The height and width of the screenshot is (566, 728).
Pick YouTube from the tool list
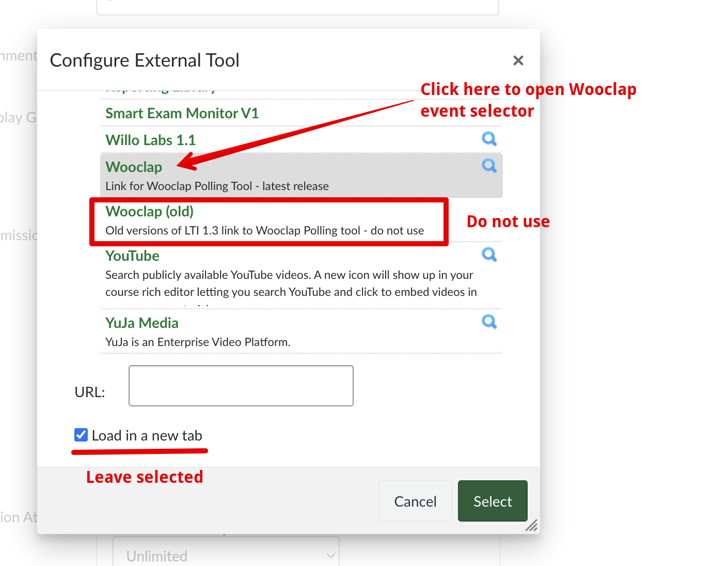pyautogui.click(x=132, y=256)
